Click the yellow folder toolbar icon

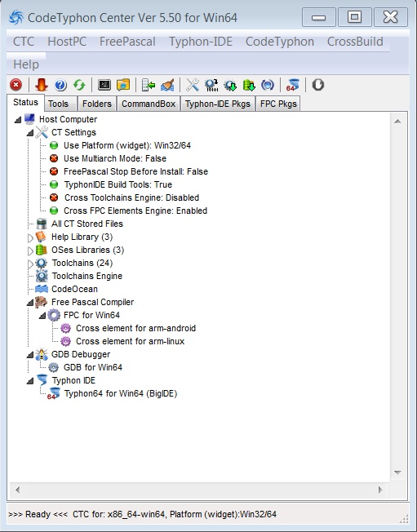tap(123, 85)
